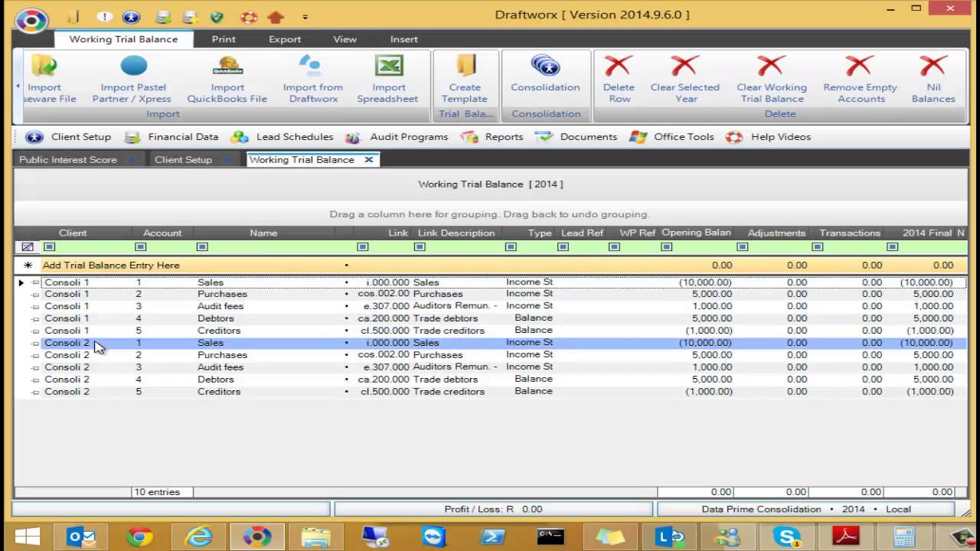This screenshot has height=551, width=980.
Task: Open the Reports menu
Action: coord(492,137)
